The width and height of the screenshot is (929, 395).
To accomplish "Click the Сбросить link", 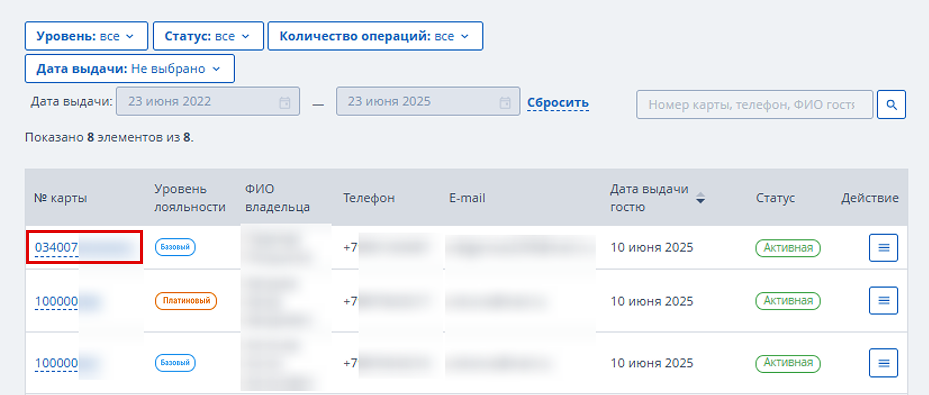I will (x=558, y=103).
